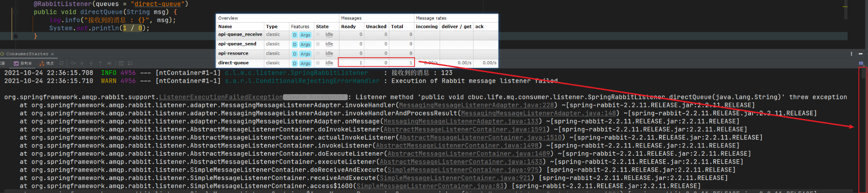
Task: Sort queues by State column header
Action: coord(322,27)
